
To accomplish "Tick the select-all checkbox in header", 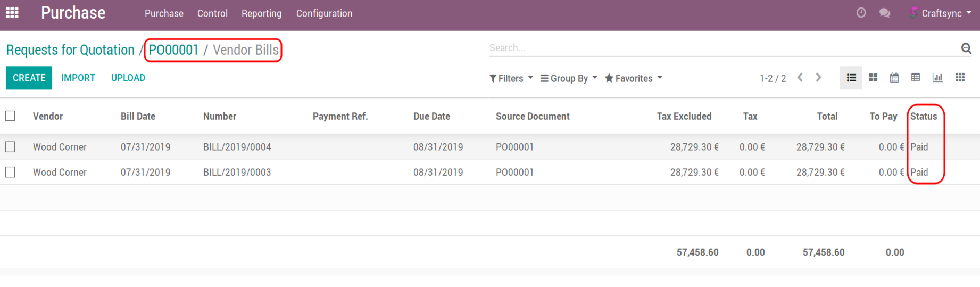I will click(10, 116).
